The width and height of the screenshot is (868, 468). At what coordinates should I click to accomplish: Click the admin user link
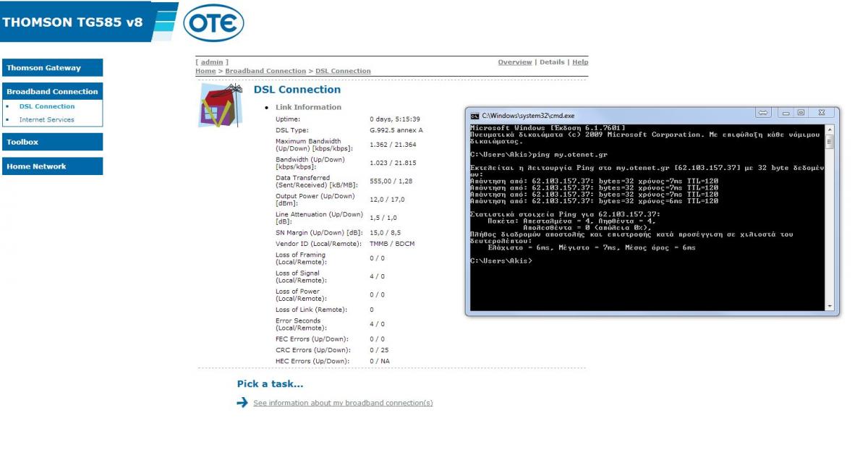(212, 62)
